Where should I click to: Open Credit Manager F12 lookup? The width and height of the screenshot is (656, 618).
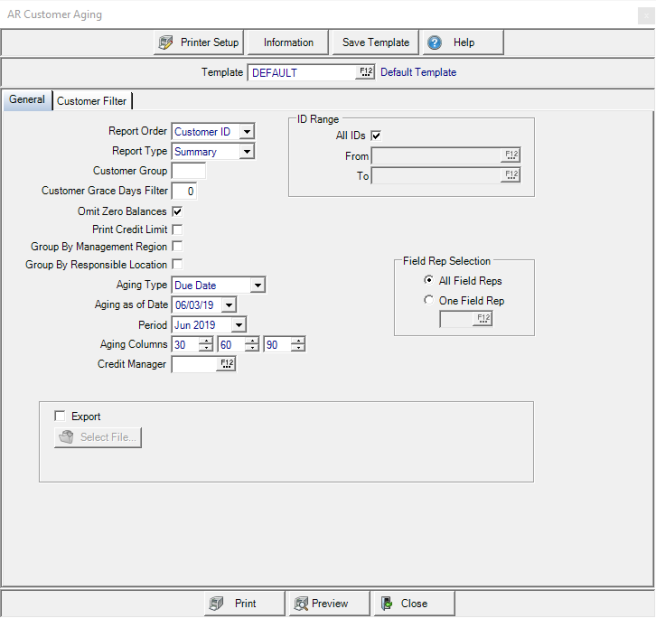[x=226, y=364]
